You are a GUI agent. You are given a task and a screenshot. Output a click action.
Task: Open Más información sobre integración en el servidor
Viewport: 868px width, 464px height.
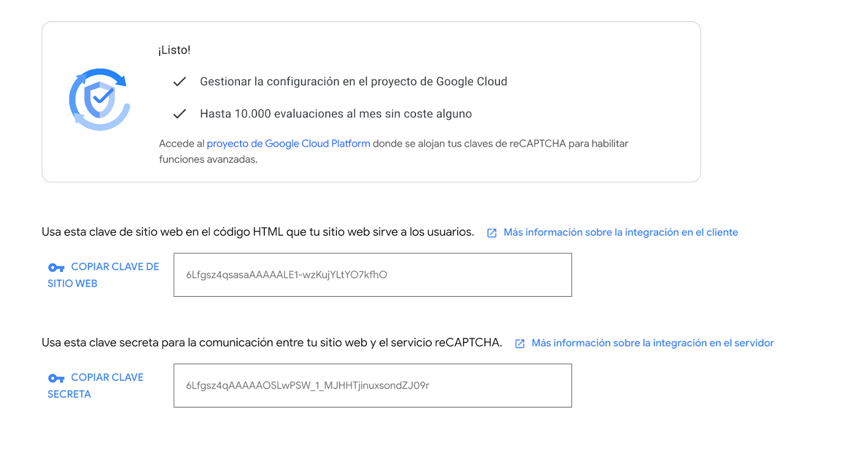[652, 343]
